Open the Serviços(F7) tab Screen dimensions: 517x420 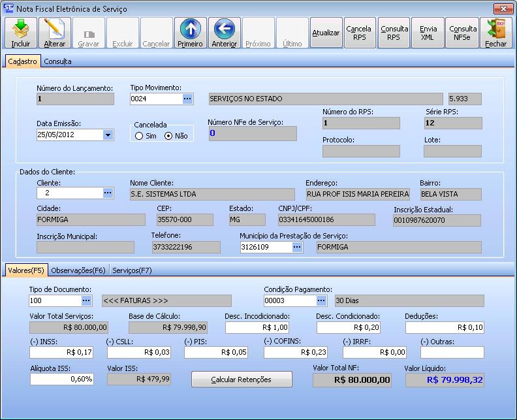click(x=132, y=270)
